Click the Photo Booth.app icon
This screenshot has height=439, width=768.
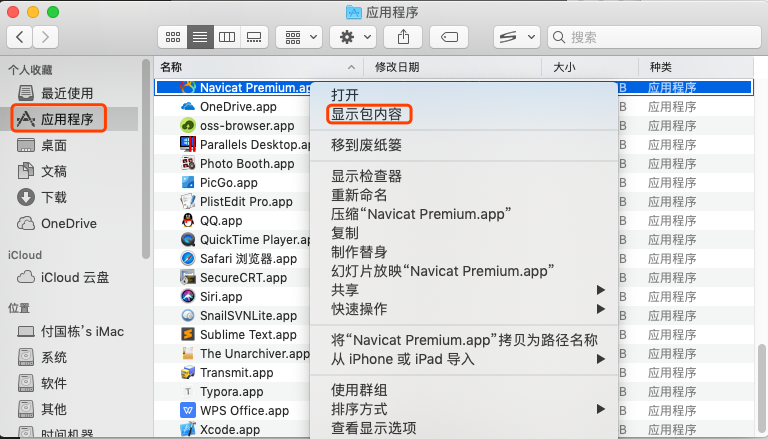(188, 163)
